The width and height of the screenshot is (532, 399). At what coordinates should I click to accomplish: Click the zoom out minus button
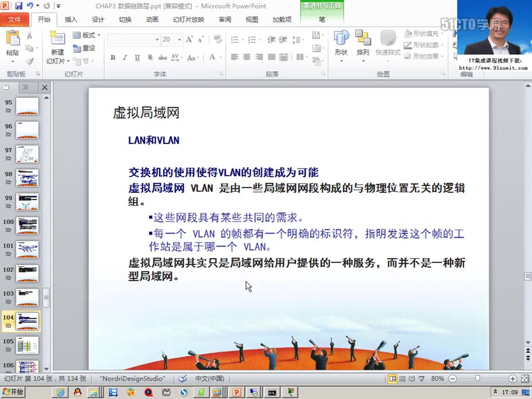tap(453, 379)
